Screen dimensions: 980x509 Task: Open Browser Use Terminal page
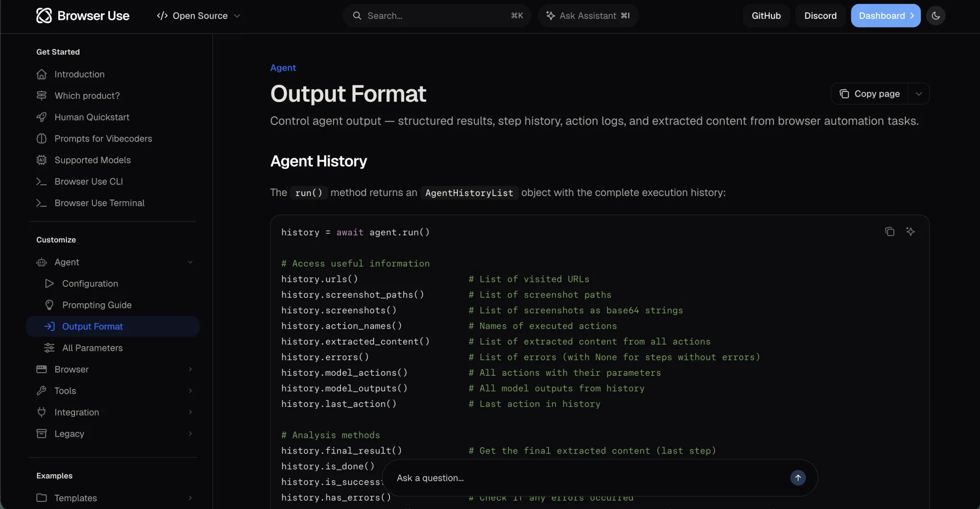[113, 203]
